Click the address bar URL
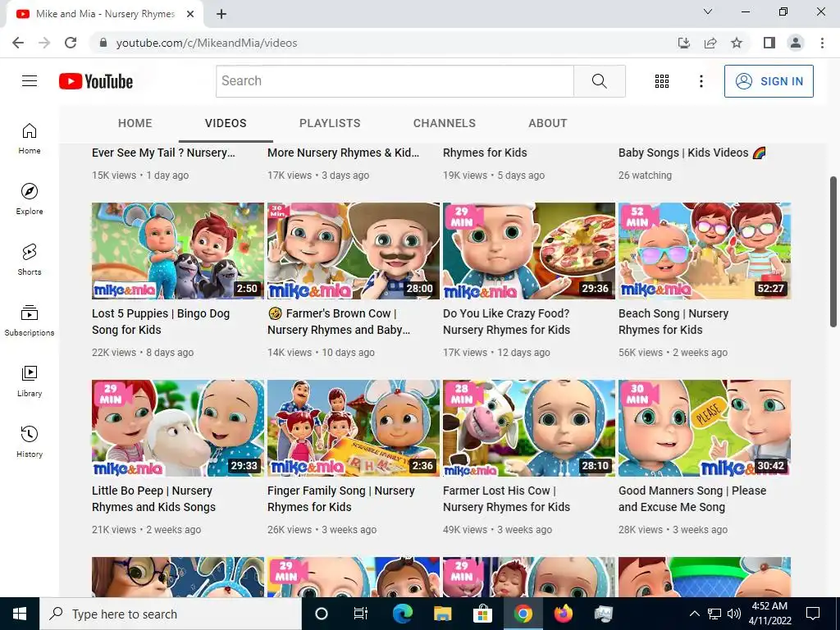The height and width of the screenshot is (630, 840). coord(207,43)
